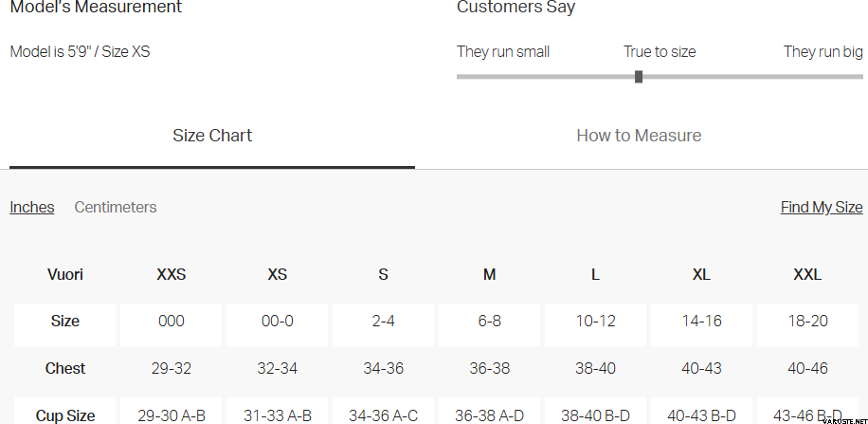This screenshot has height=424, width=868.
Task: Click the 29-32 chest measurement cell
Action: [x=172, y=368]
